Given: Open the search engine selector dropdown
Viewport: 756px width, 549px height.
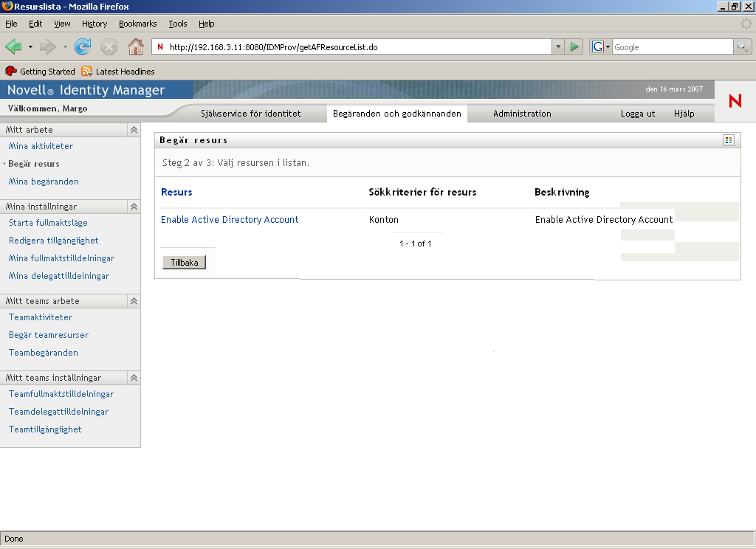Looking at the screenshot, I should click(x=608, y=46).
